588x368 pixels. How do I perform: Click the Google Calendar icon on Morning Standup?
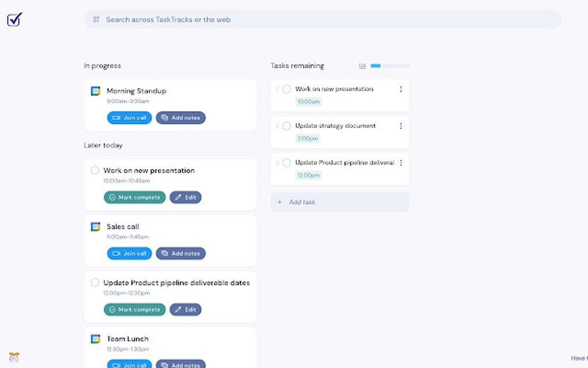[x=96, y=91]
